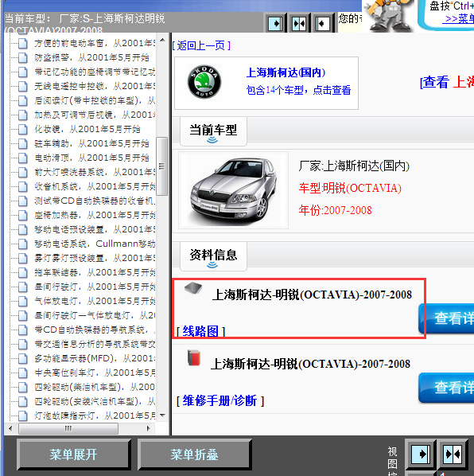Click the silver Octavia car thumbnail
Screen dimensions: 474x476
pos(233,190)
